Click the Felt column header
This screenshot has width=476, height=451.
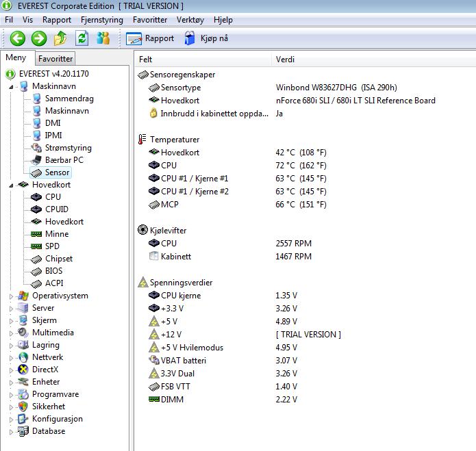click(203, 60)
